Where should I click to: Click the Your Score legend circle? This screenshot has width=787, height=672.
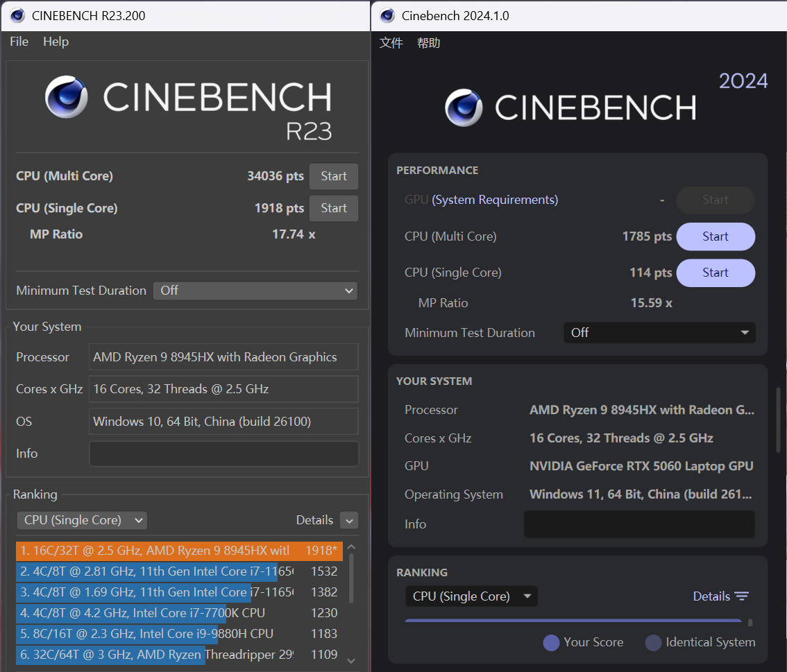click(x=551, y=643)
